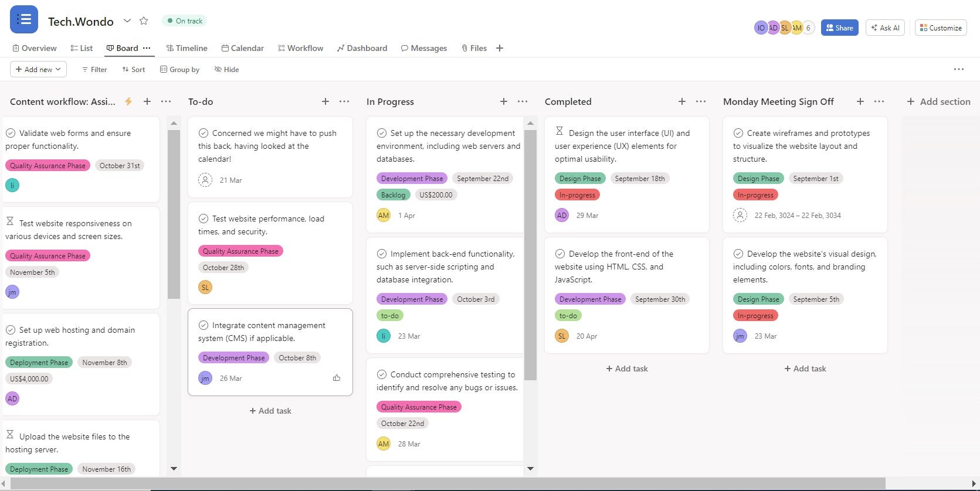This screenshot has height=491, width=980.
Task: Click the unassigned avatar on 21 Mar task
Action: pyautogui.click(x=205, y=180)
